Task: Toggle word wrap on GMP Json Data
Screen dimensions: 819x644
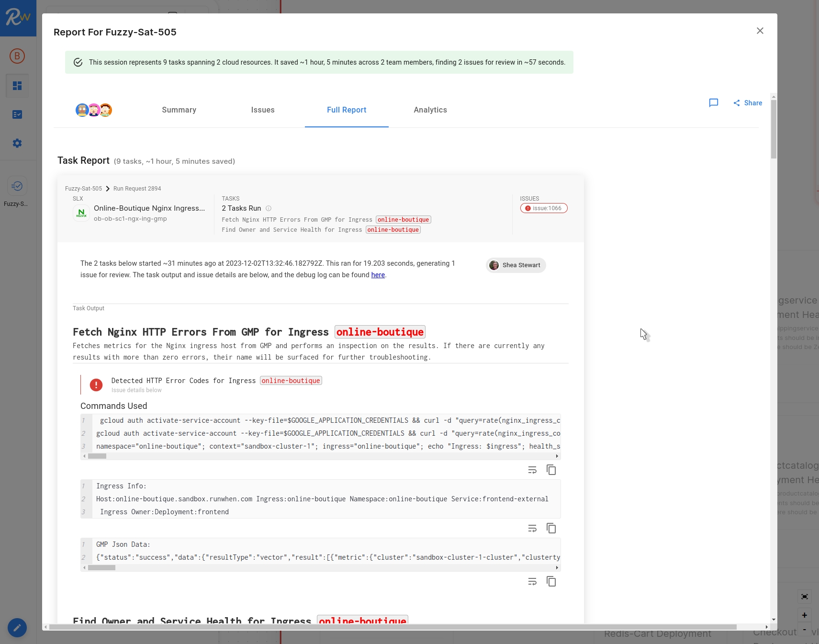Action: [532, 581]
